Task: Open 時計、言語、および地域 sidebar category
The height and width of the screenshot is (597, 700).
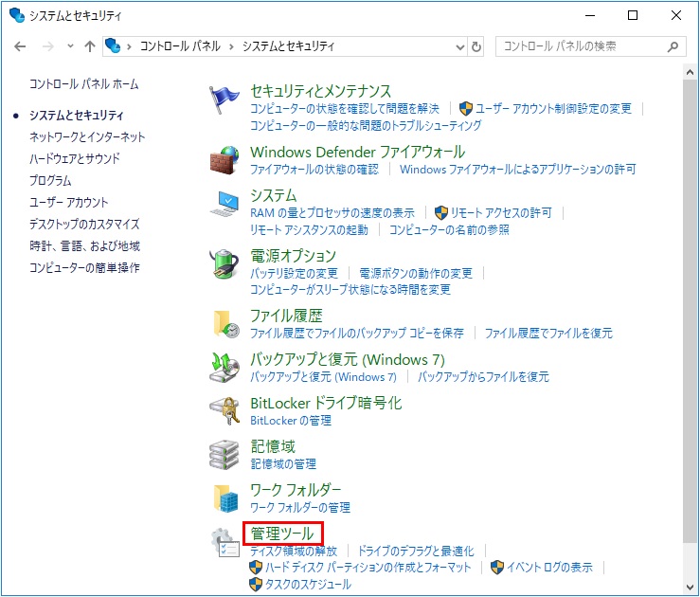Action: tap(85, 245)
